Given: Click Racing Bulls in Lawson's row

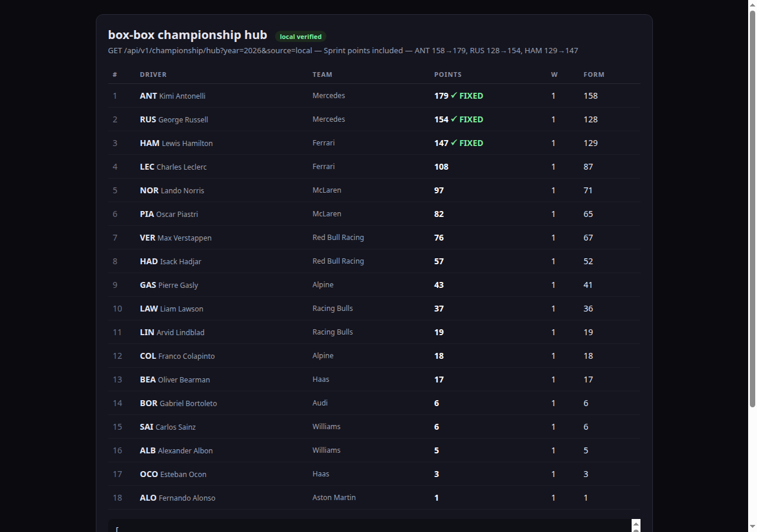Looking at the screenshot, I should (x=333, y=309).
